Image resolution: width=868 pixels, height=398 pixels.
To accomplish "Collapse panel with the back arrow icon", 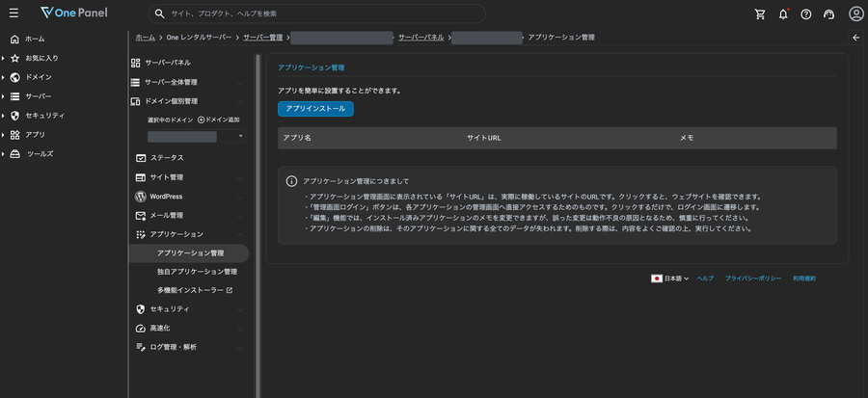I will point(857,37).
